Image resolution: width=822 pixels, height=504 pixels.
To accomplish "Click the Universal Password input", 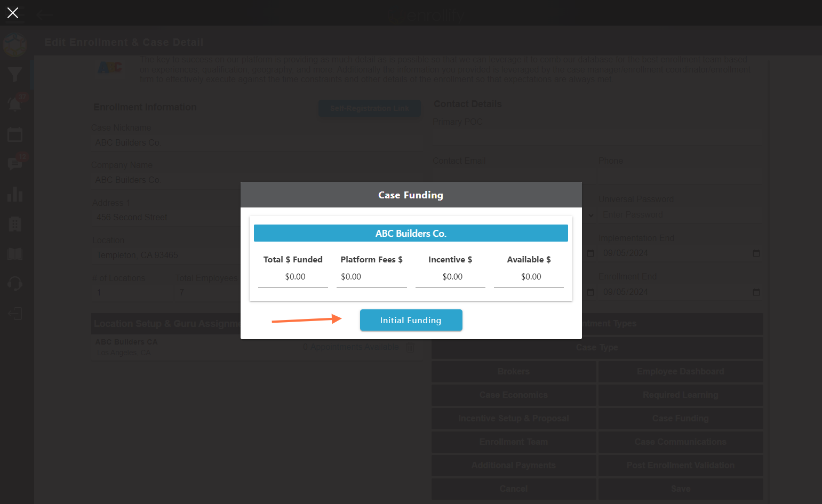I will point(680,214).
